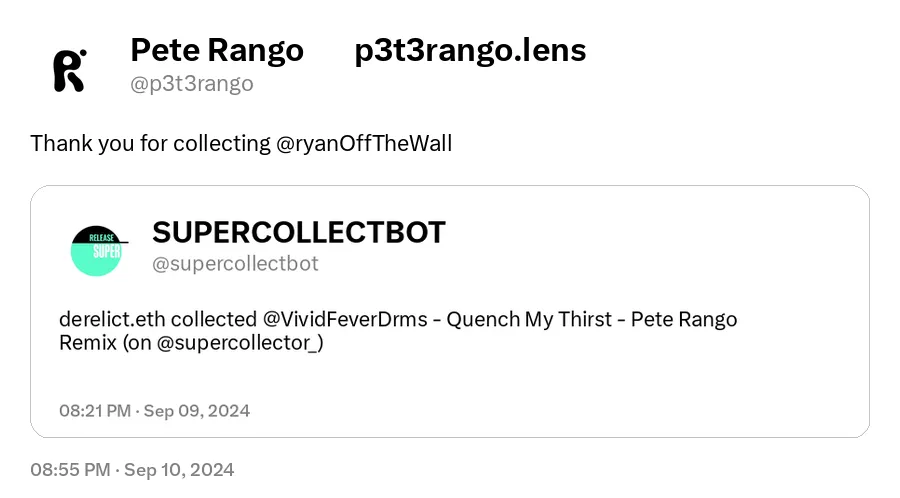The height and width of the screenshot is (498, 900).
Task: Click the SUPERCOLLECTBOT account name
Action: pyautogui.click(x=298, y=232)
